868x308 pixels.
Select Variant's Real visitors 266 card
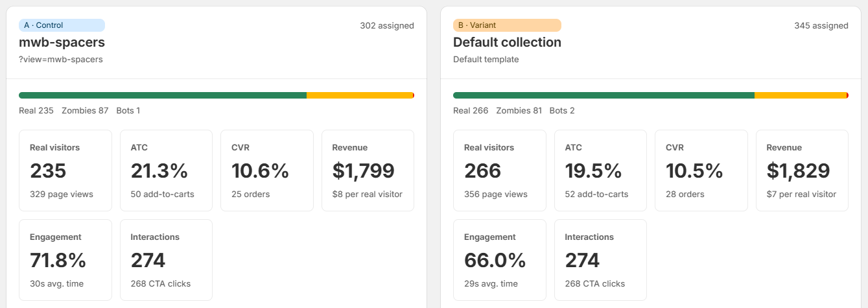coord(500,171)
